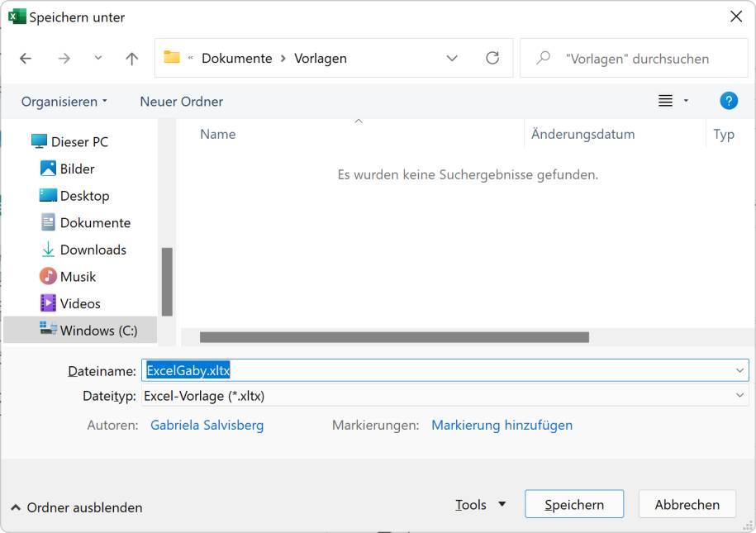Viewport: 756px width, 533px height.
Task: Open the Bilder folder in sidebar
Action: click(x=77, y=169)
